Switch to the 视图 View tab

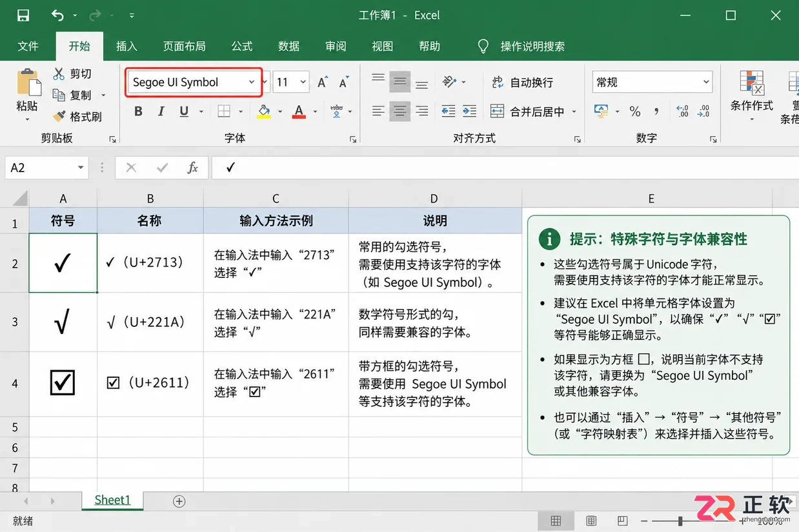(x=383, y=46)
